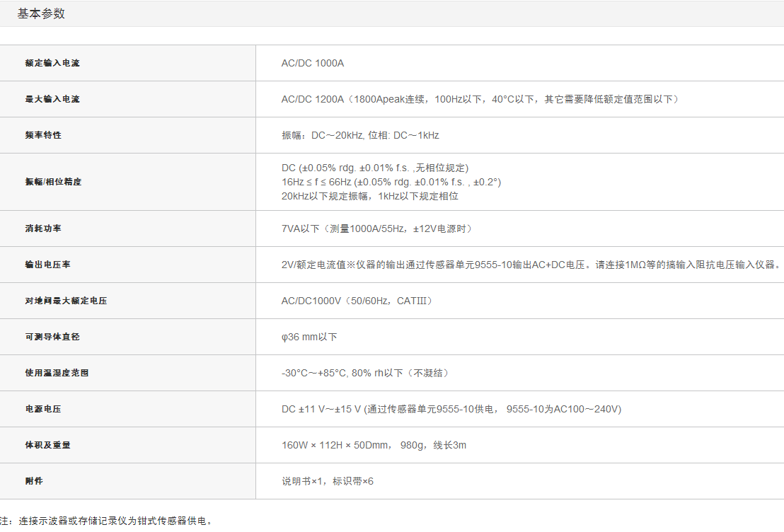Click the 7VA以下 power consumption value
784x532 pixels.
376,229
